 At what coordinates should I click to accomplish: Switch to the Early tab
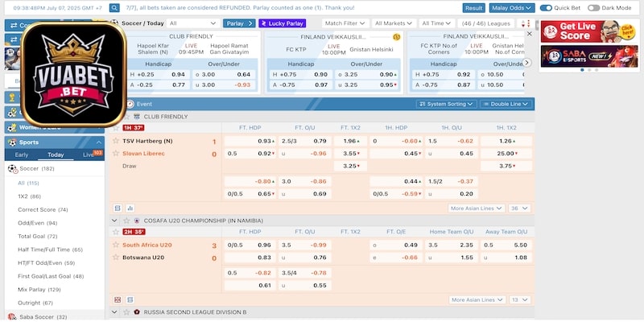click(22, 155)
